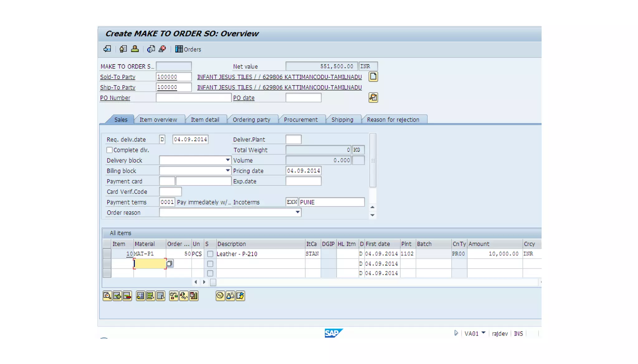
Task: Toggle the Complete dlv. checkbox
Action: pyautogui.click(x=110, y=150)
